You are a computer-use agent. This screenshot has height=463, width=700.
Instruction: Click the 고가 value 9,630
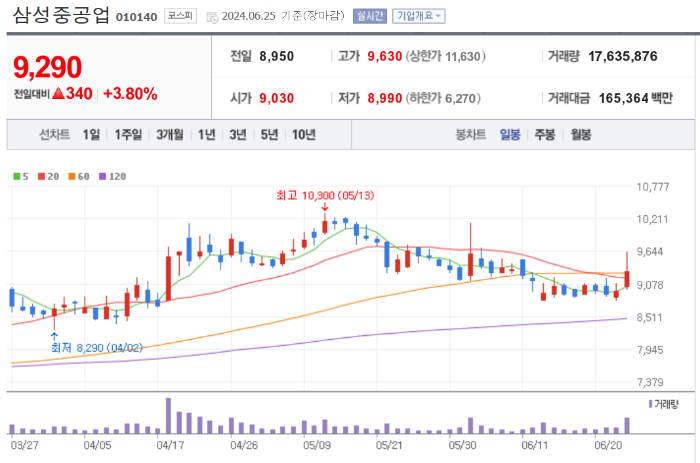[385, 56]
